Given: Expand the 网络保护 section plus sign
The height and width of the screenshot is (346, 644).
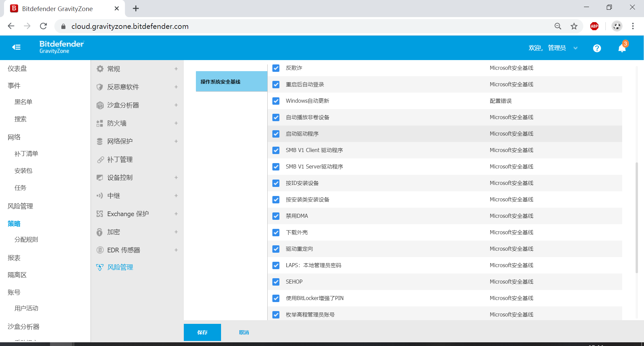Looking at the screenshot, I should (x=176, y=141).
